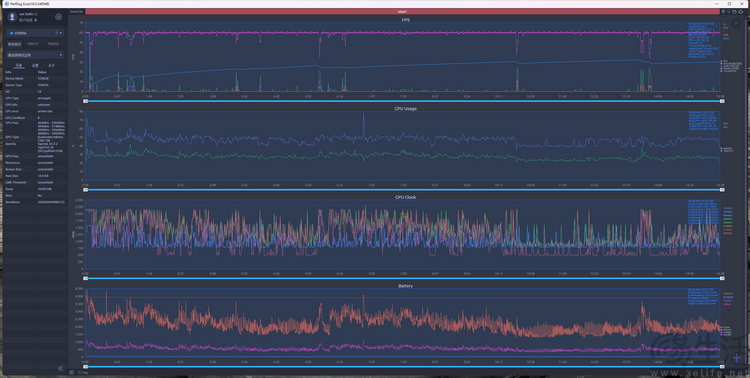750x378 pixels.
Task: Select the Device Name row
Action: click(35, 78)
